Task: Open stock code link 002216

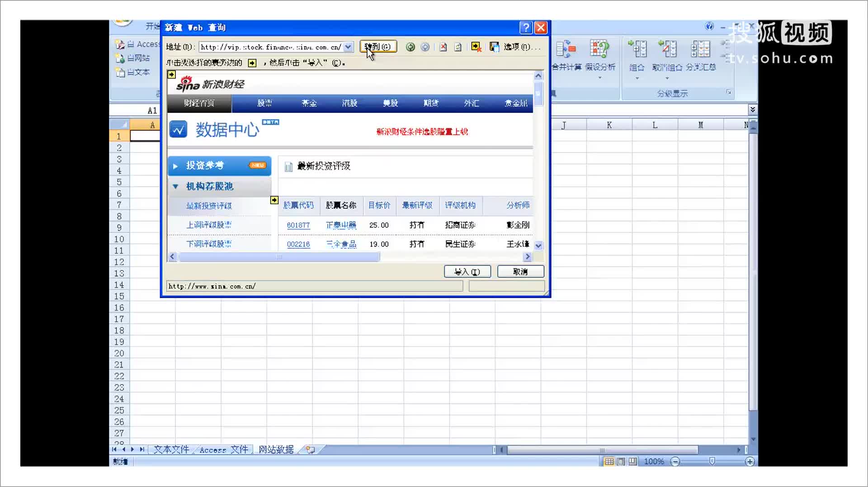Action: click(298, 244)
